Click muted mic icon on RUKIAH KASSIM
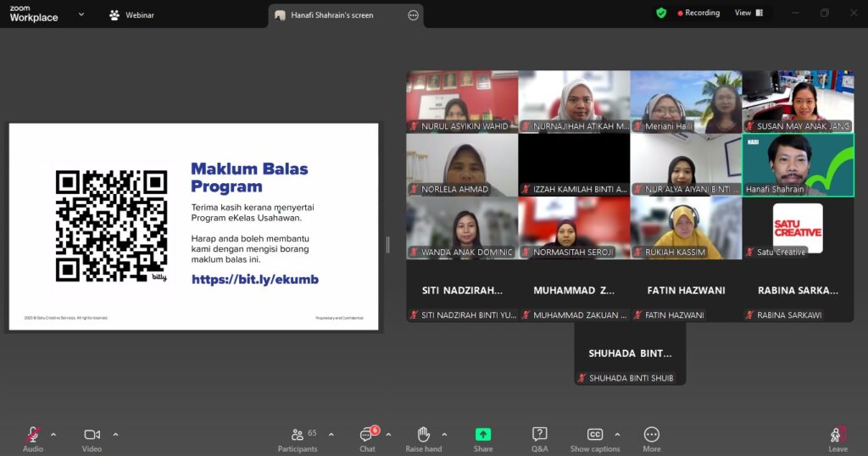868x456 pixels. click(637, 252)
